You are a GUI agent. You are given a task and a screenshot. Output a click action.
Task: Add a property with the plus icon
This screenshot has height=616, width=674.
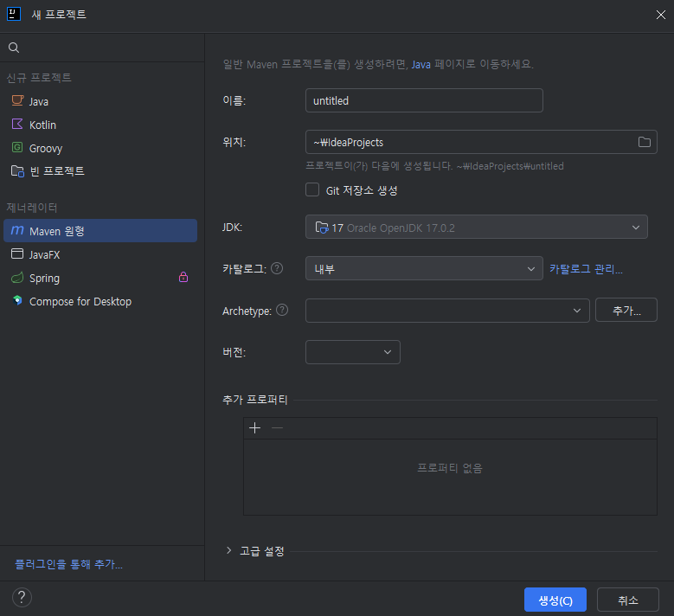click(x=255, y=427)
